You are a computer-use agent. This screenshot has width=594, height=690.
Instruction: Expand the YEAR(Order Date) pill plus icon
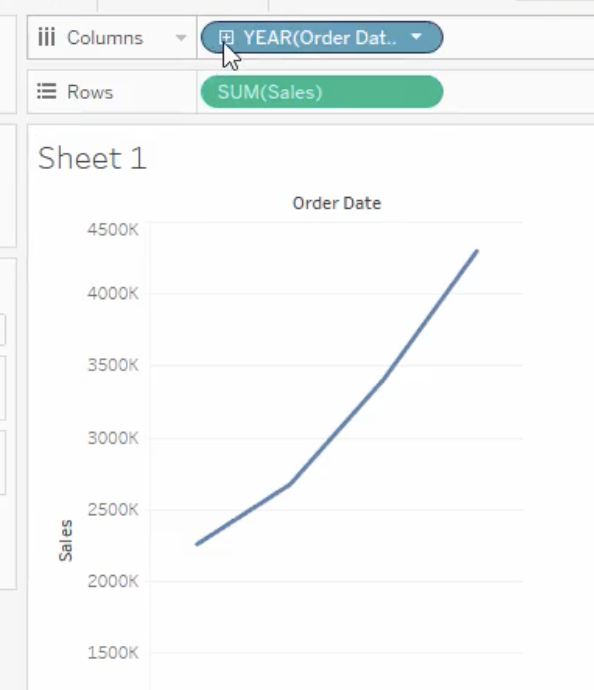point(226,38)
